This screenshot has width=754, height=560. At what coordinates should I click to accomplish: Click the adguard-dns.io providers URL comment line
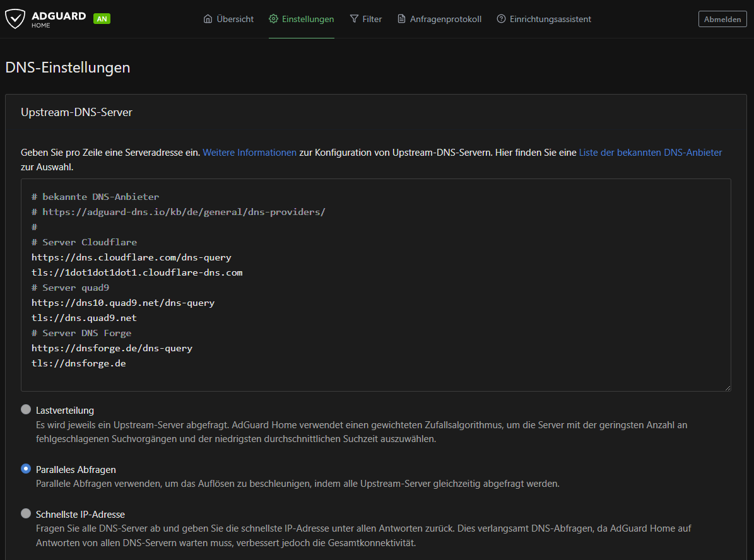point(179,212)
